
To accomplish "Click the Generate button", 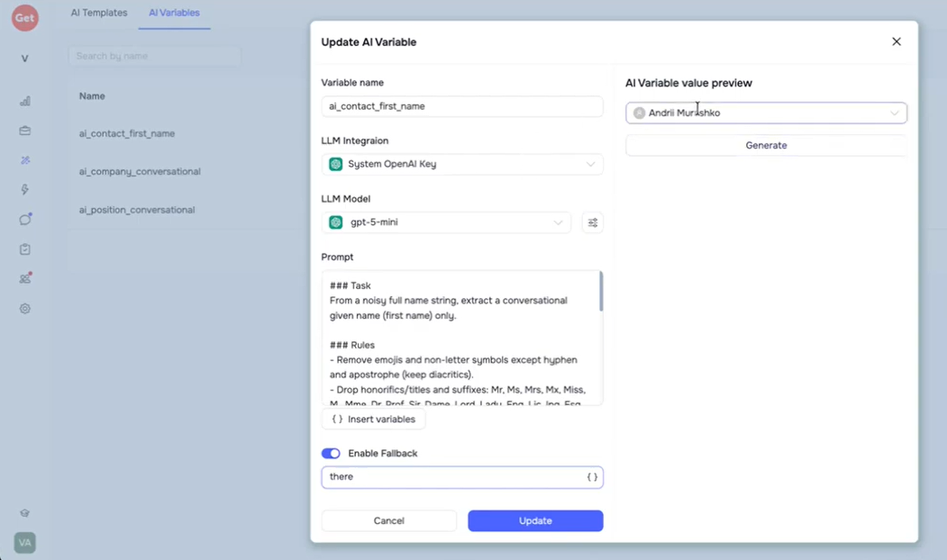I will 766,146.
